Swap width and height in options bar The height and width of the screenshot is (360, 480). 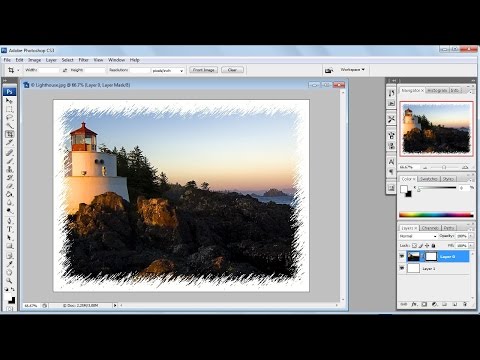(x=65, y=70)
